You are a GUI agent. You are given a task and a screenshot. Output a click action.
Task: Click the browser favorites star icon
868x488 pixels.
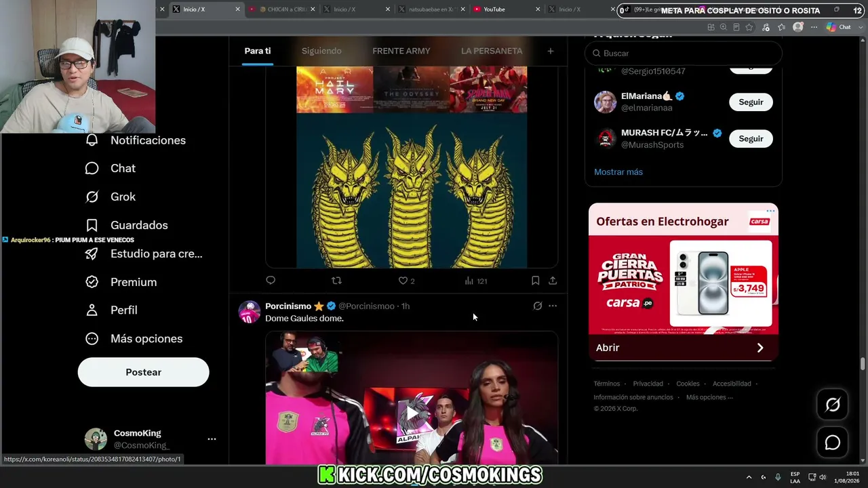749,27
